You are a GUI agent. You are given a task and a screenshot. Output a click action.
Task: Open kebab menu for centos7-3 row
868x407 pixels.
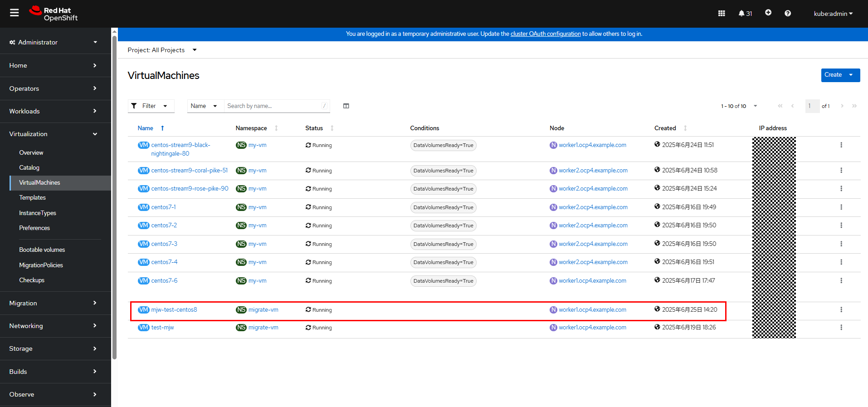841,244
